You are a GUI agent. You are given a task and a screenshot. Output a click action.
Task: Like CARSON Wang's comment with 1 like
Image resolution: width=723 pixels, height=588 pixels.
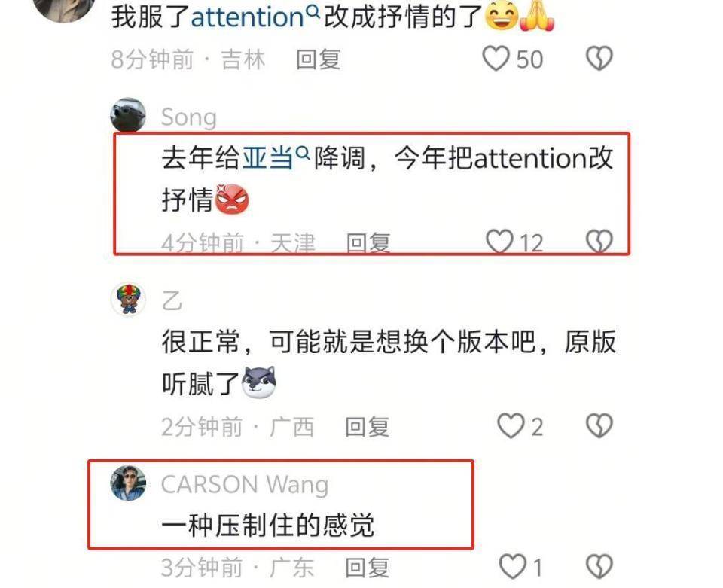[513, 567]
